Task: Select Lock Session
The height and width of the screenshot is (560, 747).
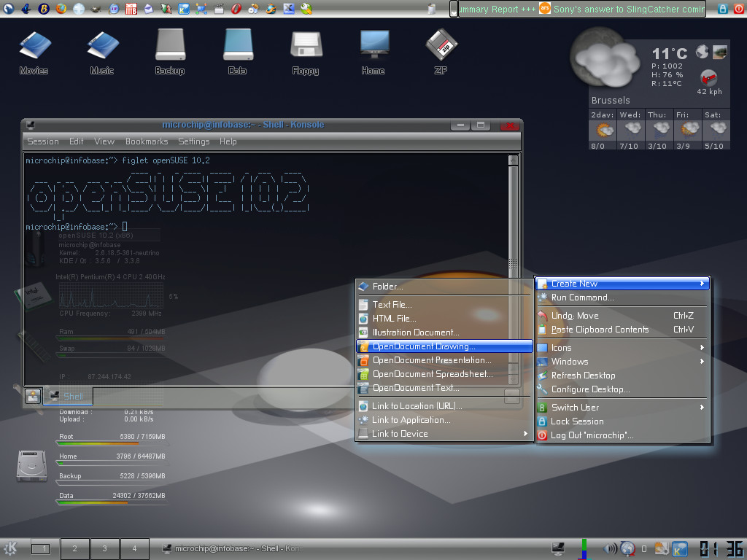Action: pyautogui.click(x=623, y=421)
